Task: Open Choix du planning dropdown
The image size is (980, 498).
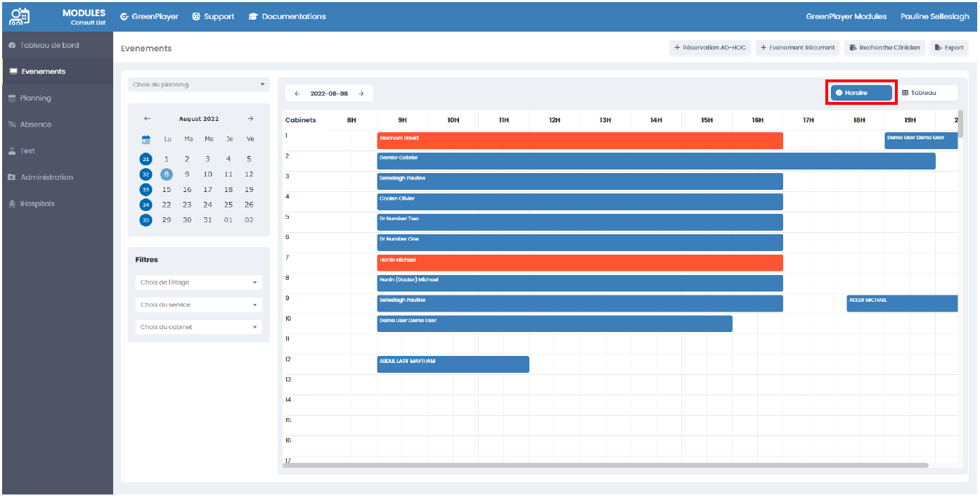Action: tap(199, 85)
